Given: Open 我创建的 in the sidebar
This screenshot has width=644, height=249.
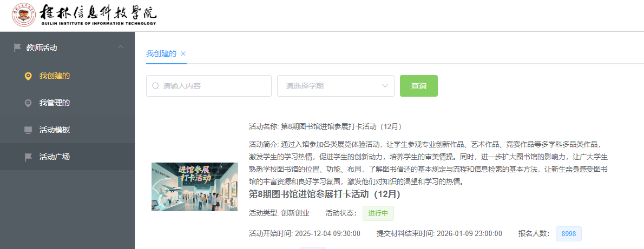Looking at the screenshot, I should coord(55,76).
